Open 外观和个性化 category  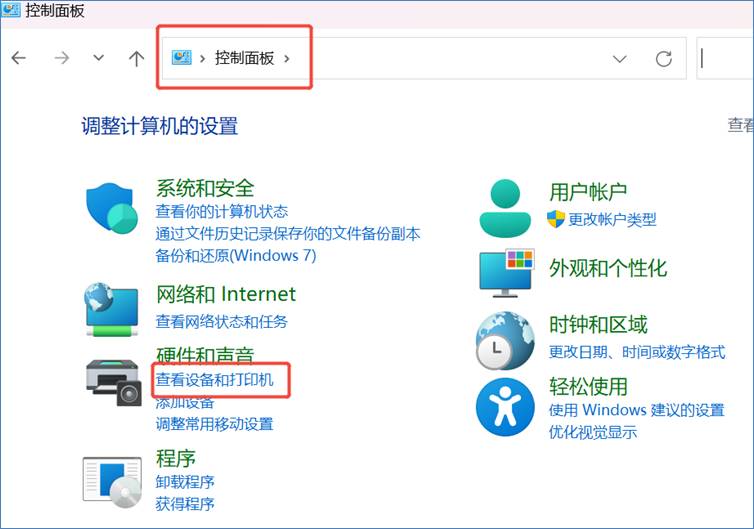click(x=608, y=268)
